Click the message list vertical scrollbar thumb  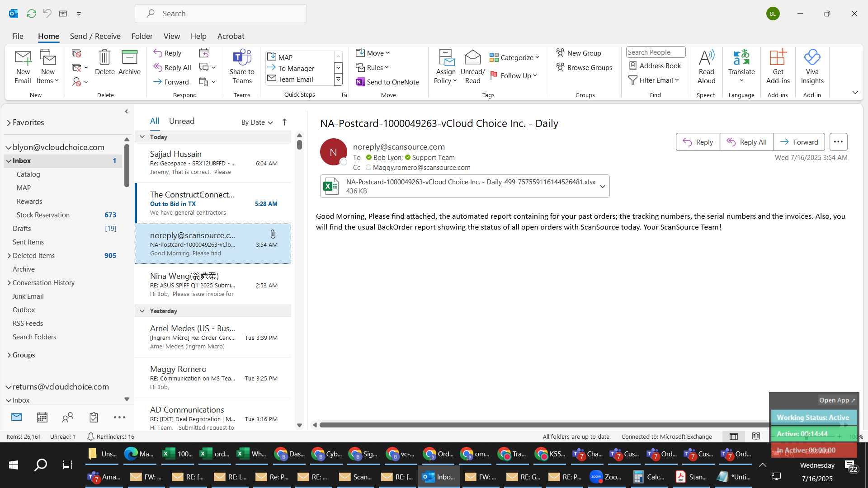(299, 145)
